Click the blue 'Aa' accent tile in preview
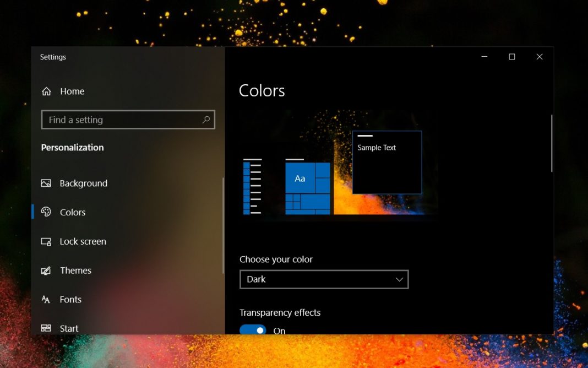 pos(300,178)
